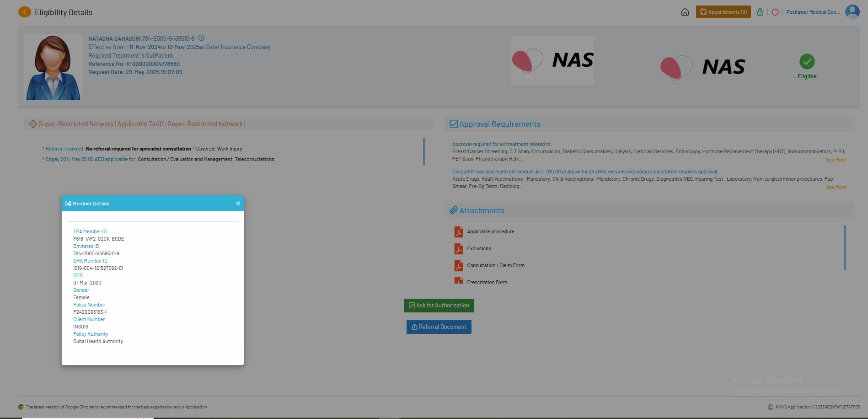Click the Referral Document button
This screenshot has width=868, height=419.
point(439,327)
